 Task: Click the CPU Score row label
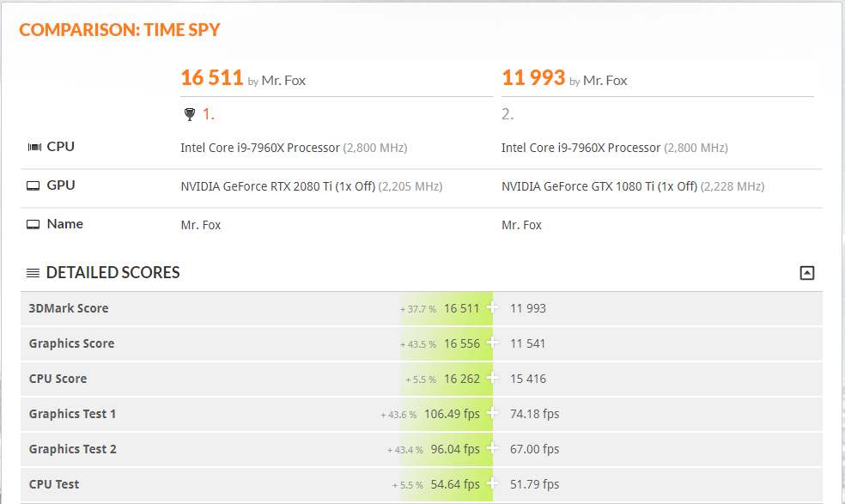point(58,379)
